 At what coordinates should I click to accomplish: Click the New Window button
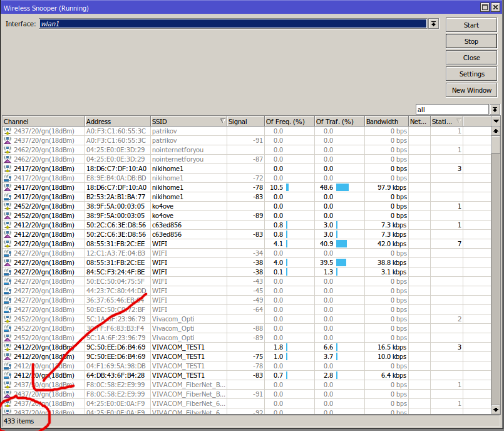click(x=471, y=90)
